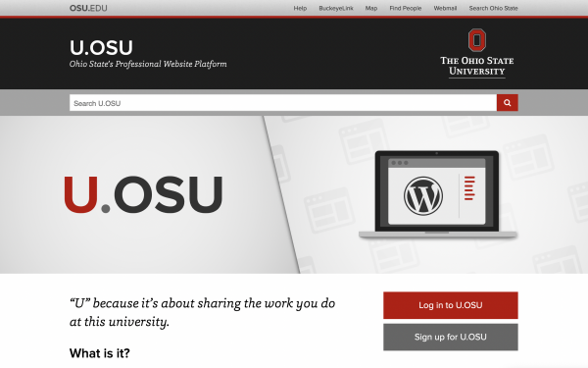
Task: Click the WordPress logo on laptop illustration
Action: [423, 195]
